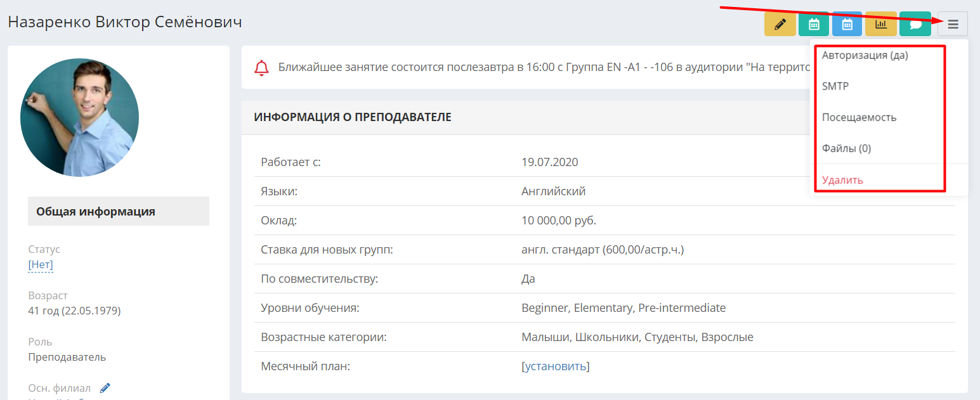Click the По совместительству: row label
This screenshot has width=980, height=400.
pos(319,279)
